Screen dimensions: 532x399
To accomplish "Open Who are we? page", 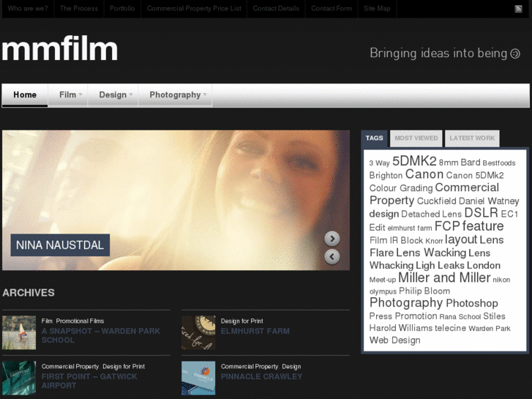I will tap(28, 9).
